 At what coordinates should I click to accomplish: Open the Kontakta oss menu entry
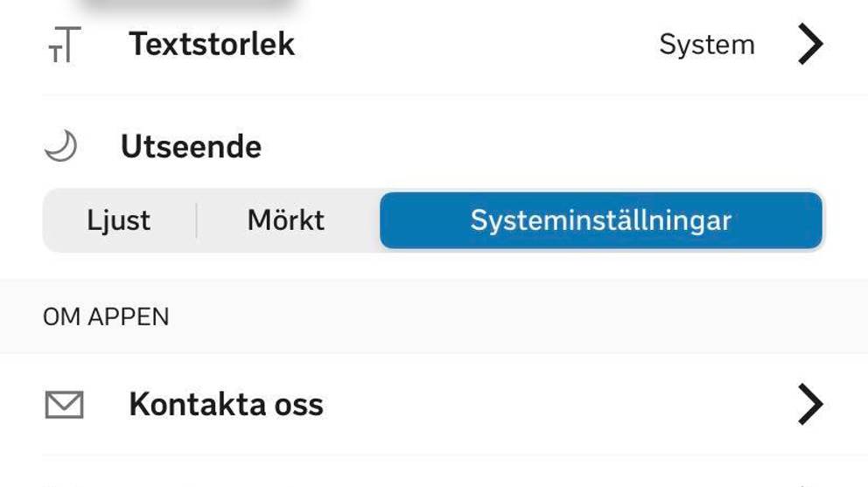(x=226, y=405)
